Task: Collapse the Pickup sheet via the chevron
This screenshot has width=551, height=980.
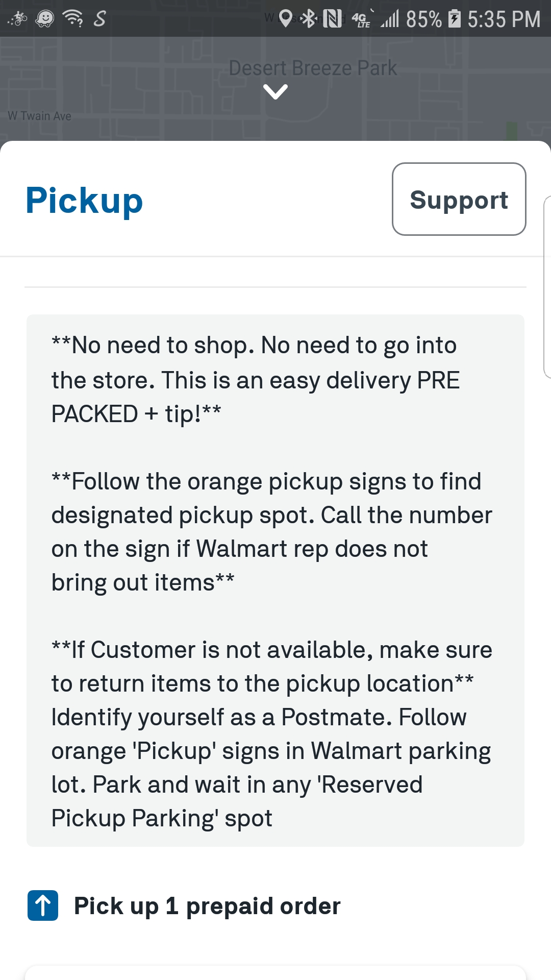Action: coord(275,92)
